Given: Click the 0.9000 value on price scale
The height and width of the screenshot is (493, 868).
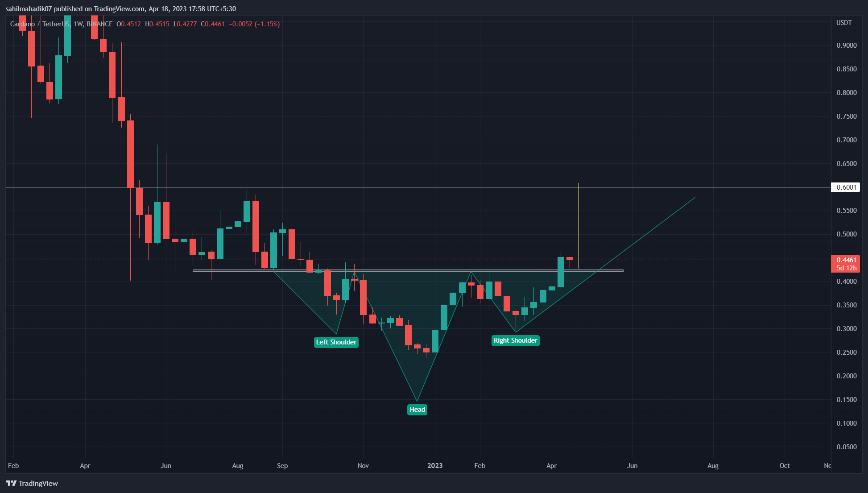Looking at the screenshot, I should 847,45.
